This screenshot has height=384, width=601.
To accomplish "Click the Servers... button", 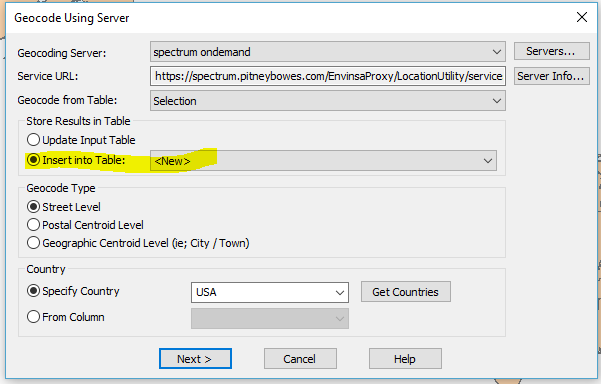I will click(551, 51).
